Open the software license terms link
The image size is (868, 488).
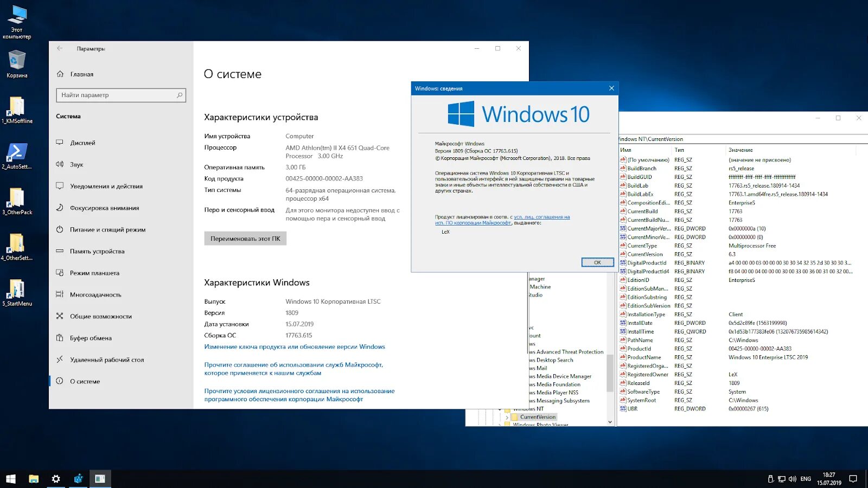[x=299, y=395]
